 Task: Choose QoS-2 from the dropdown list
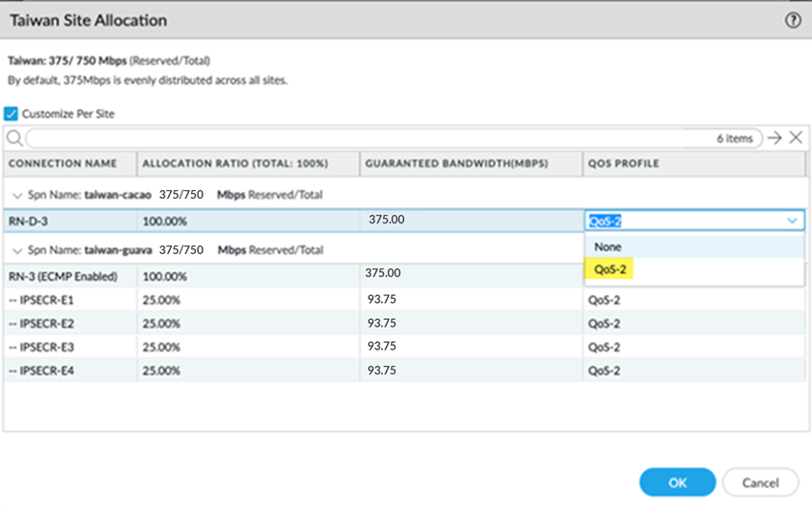pyautogui.click(x=609, y=269)
